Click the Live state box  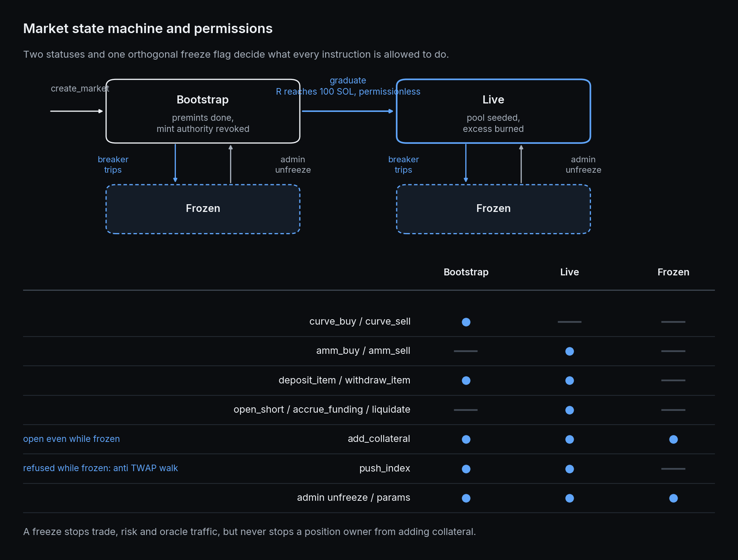[x=493, y=111]
